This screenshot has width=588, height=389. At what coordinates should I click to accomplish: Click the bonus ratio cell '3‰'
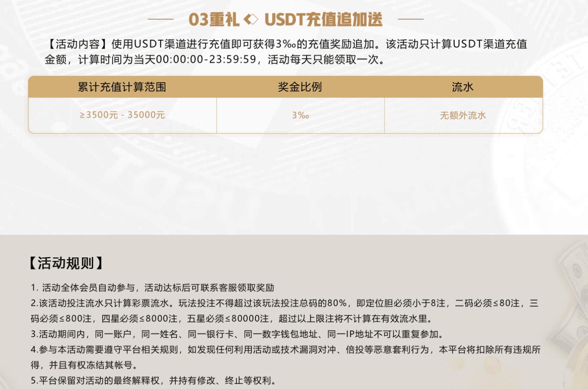pyautogui.click(x=300, y=115)
